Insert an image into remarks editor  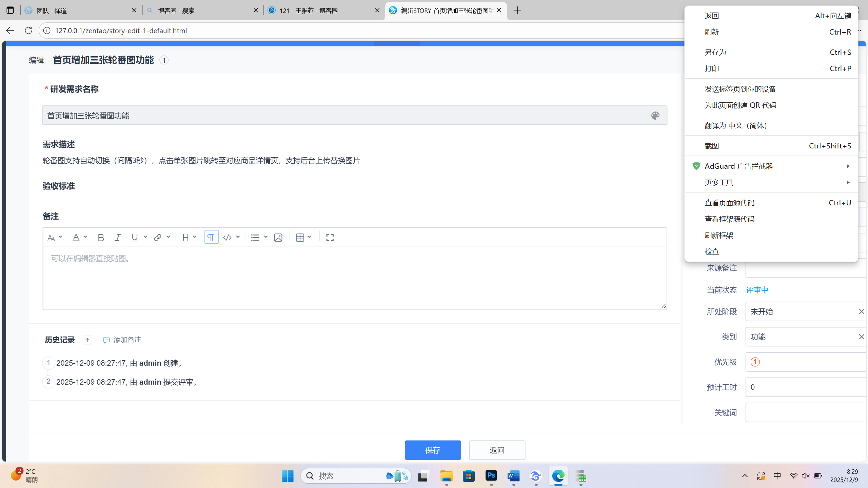[x=278, y=238]
